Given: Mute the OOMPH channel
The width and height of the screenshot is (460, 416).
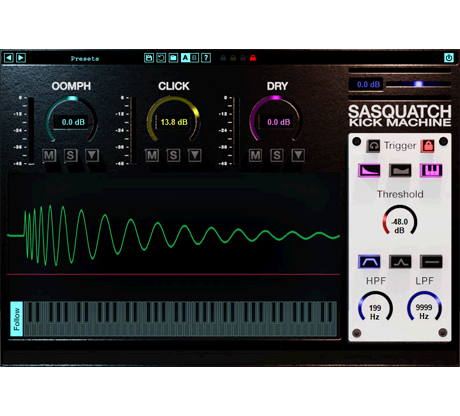Looking at the screenshot, I should 49,155.
